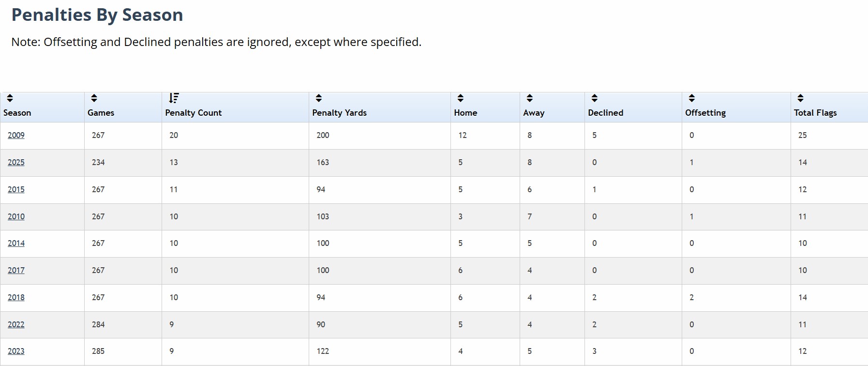Image resolution: width=868 pixels, height=366 pixels.
Task: Sort table by Season column icon
Action: coord(10,98)
